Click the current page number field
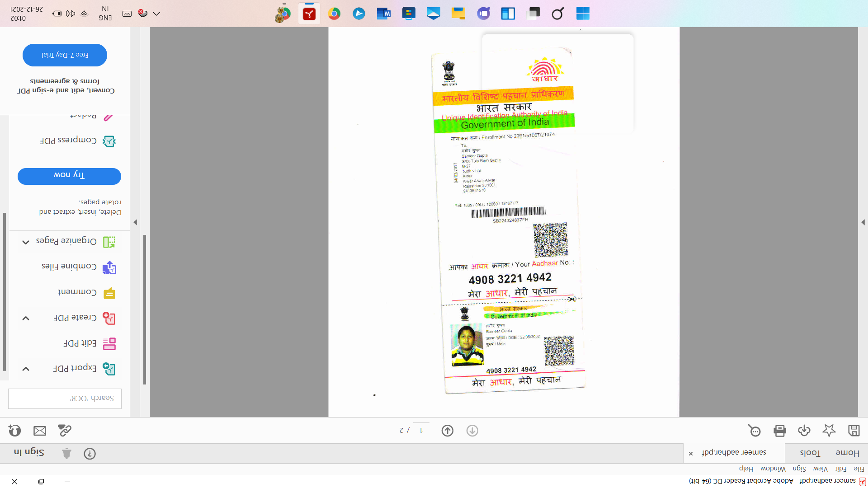Screen dimensions: 868x488 pos(421,430)
